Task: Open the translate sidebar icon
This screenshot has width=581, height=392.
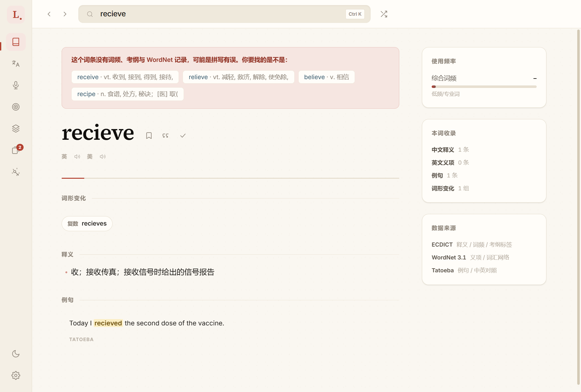Action: point(16,64)
